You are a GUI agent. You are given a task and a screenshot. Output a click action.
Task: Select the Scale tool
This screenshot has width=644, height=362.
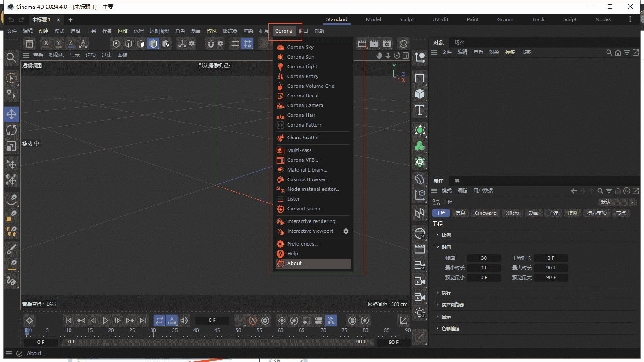11,145
